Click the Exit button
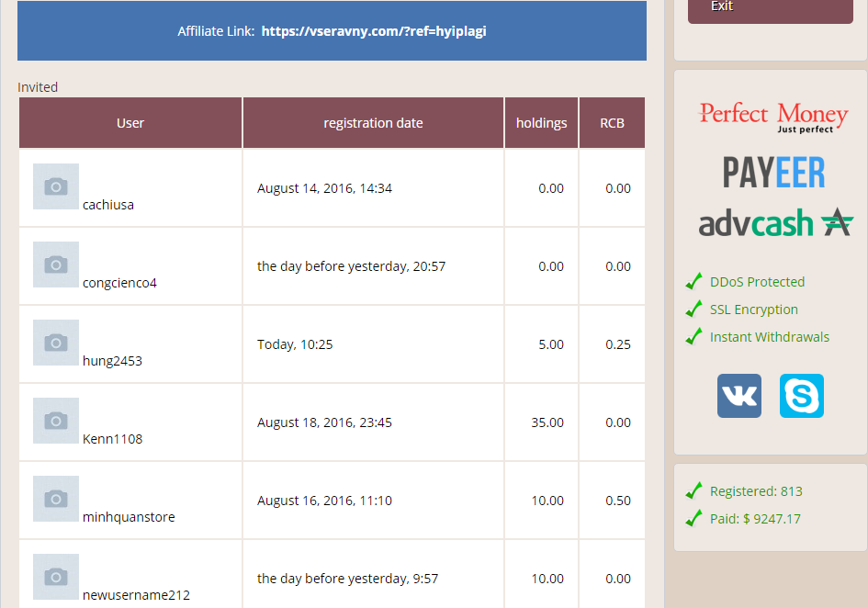This screenshot has height=608, width=868. coord(771,10)
